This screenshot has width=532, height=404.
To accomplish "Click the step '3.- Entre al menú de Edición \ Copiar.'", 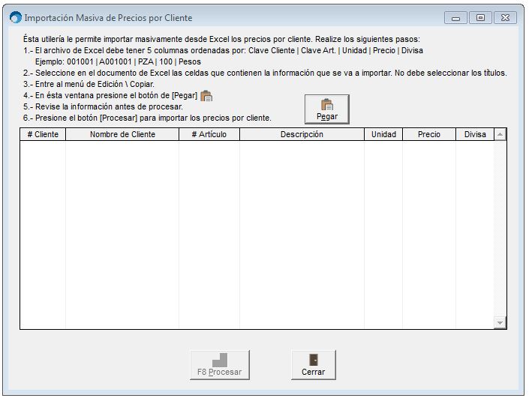I will [x=89, y=84].
